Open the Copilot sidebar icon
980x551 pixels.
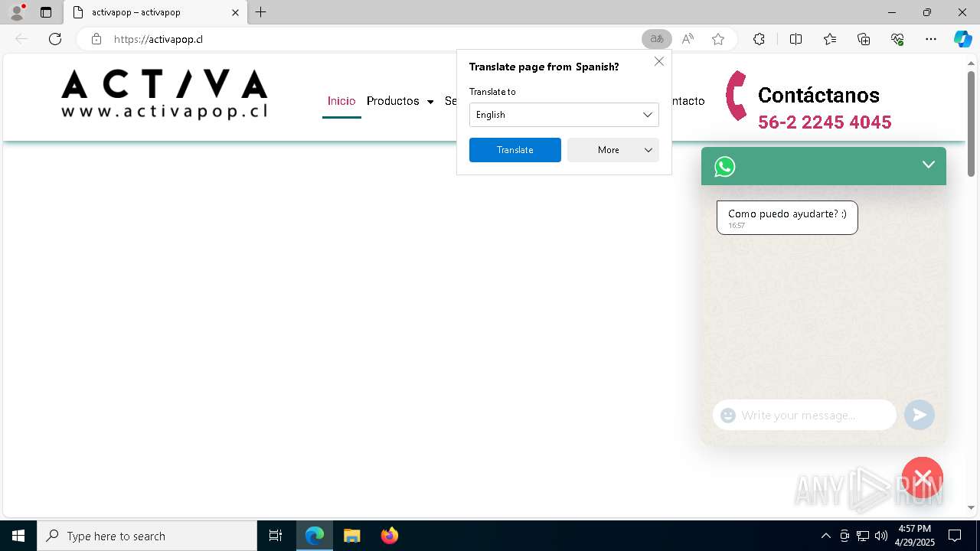click(x=962, y=39)
